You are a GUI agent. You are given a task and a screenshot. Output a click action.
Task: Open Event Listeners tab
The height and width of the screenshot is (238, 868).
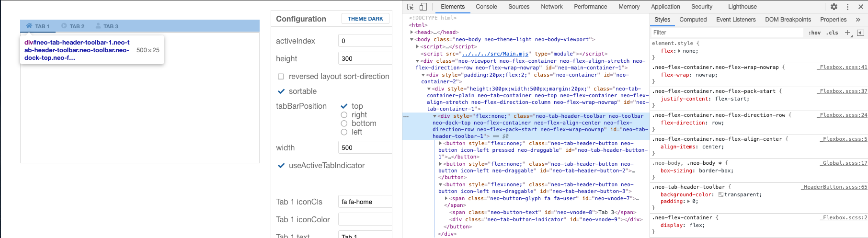(736, 20)
